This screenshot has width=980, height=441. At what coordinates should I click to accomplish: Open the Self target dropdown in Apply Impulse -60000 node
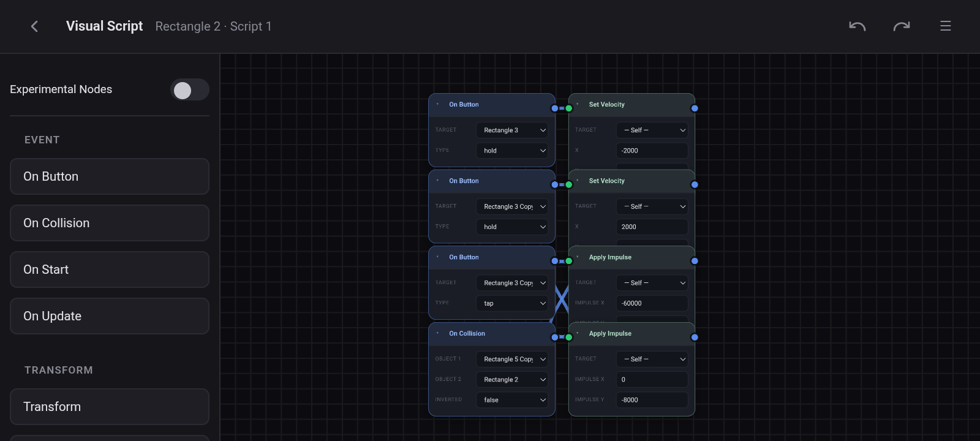[652, 283]
